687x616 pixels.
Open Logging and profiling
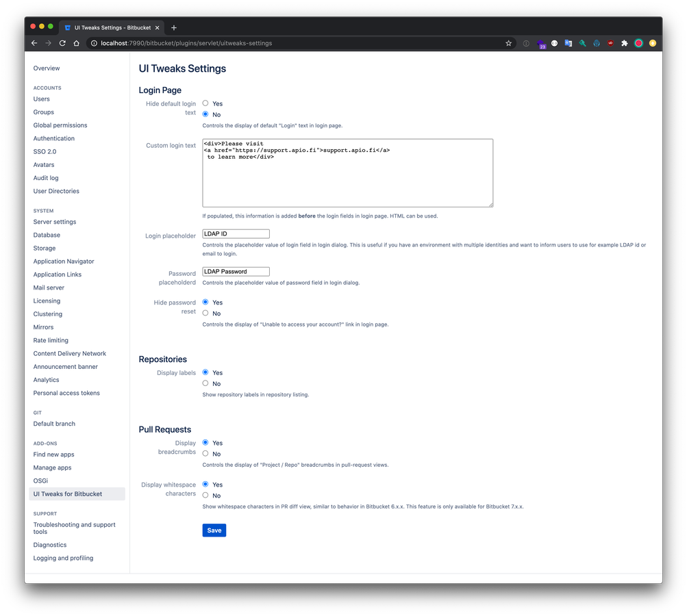click(x=63, y=558)
